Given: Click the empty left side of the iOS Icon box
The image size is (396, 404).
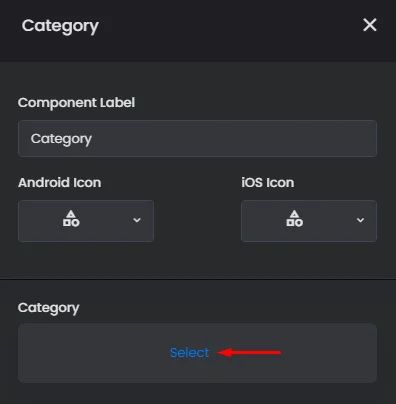Looking at the screenshot, I should click(x=263, y=221).
